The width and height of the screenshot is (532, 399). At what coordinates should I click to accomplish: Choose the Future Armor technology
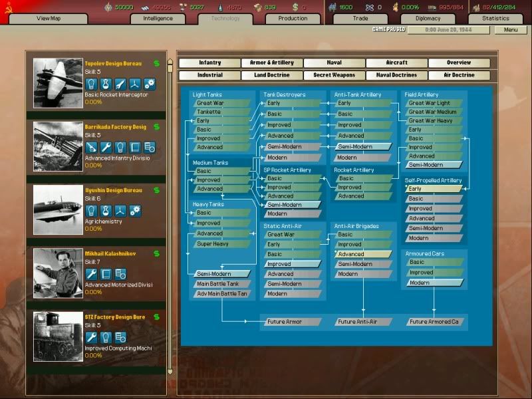tap(290, 322)
